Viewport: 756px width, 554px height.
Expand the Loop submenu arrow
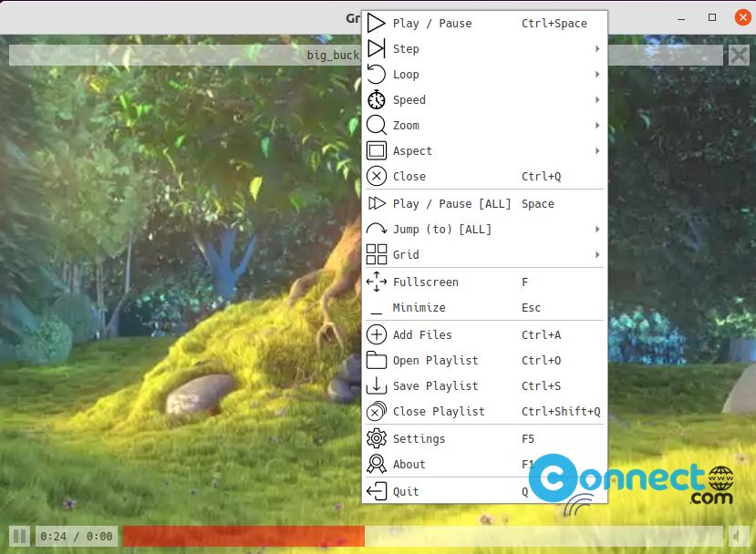tap(597, 74)
